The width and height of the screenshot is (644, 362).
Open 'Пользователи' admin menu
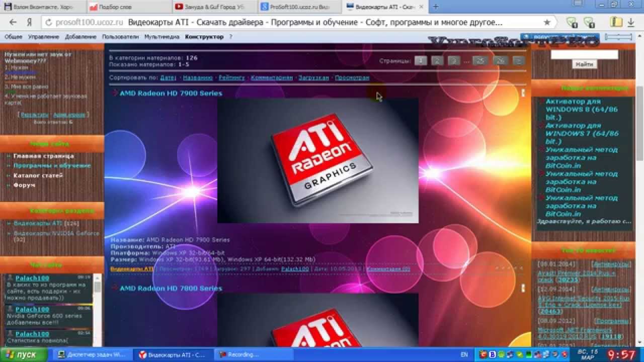coord(120,37)
